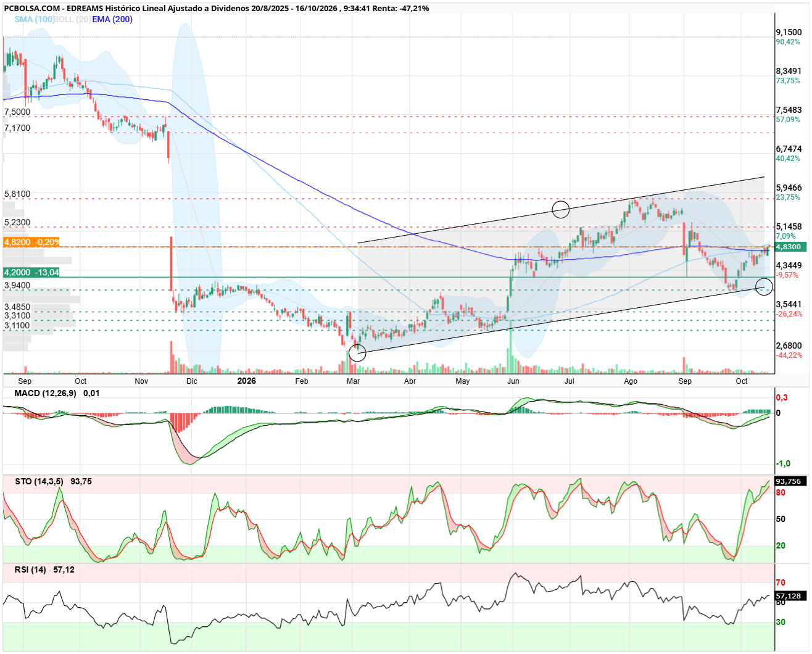Select the 5,2300 level label
Image resolution: width=812 pixels, height=654 pixels.
point(17,223)
